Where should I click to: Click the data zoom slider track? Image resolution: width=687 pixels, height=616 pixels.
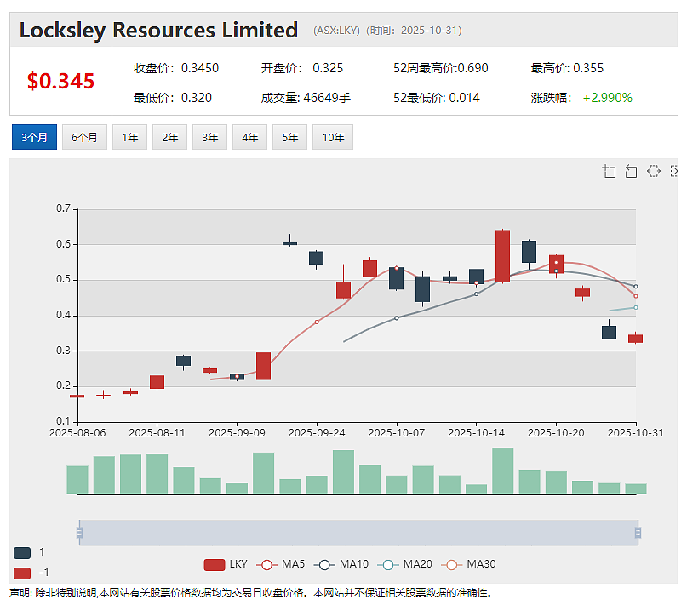click(358, 533)
